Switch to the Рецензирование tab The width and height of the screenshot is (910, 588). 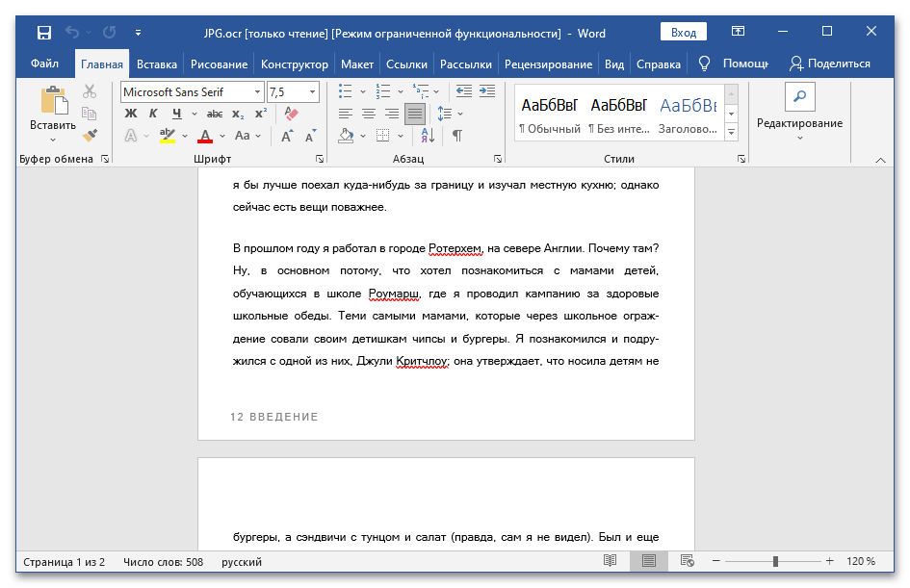(548, 64)
